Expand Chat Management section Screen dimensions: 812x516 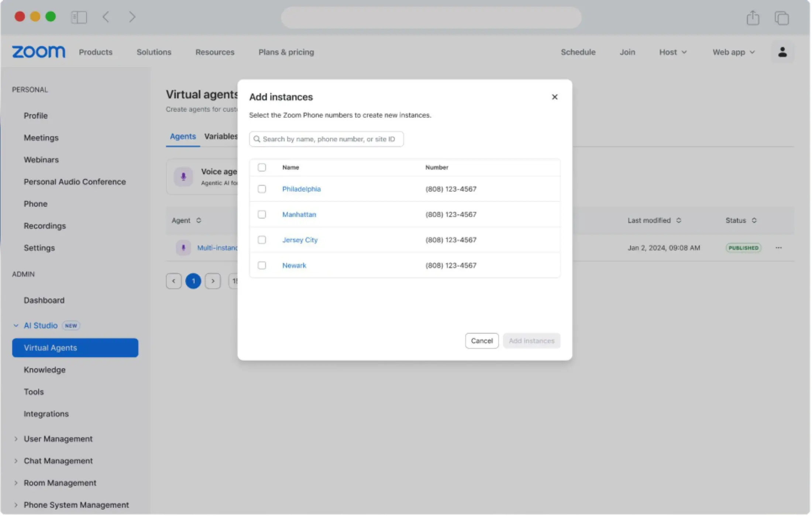(16, 461)
